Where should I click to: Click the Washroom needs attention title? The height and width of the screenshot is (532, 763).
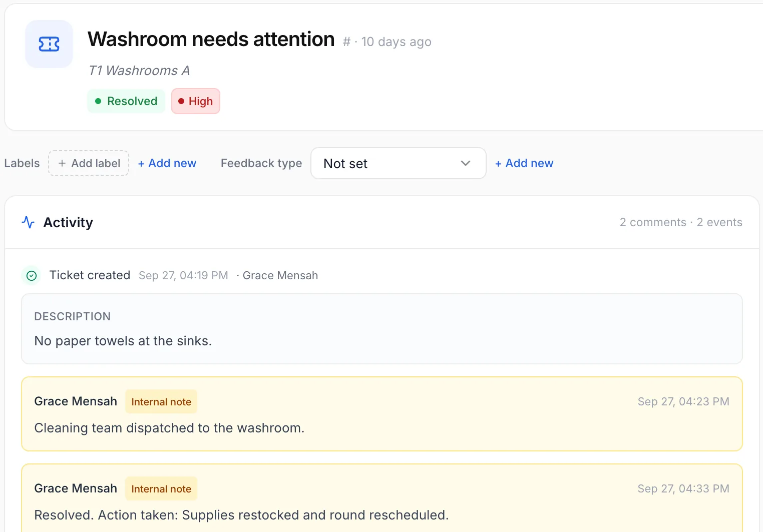tap(211, 39)
